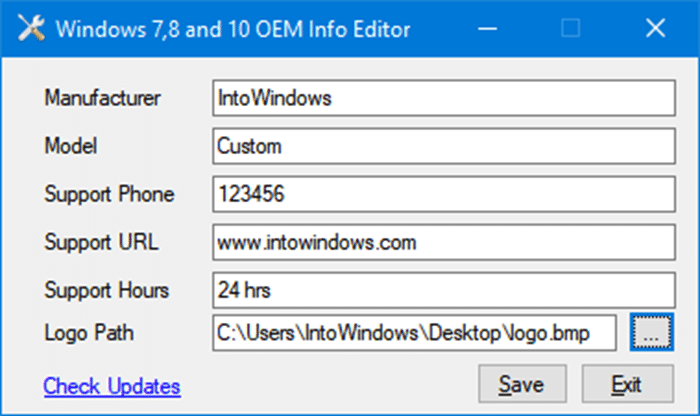Click the OEM Info Editor window title text
The width and height of the screenshot is (700, 416).
232,29
